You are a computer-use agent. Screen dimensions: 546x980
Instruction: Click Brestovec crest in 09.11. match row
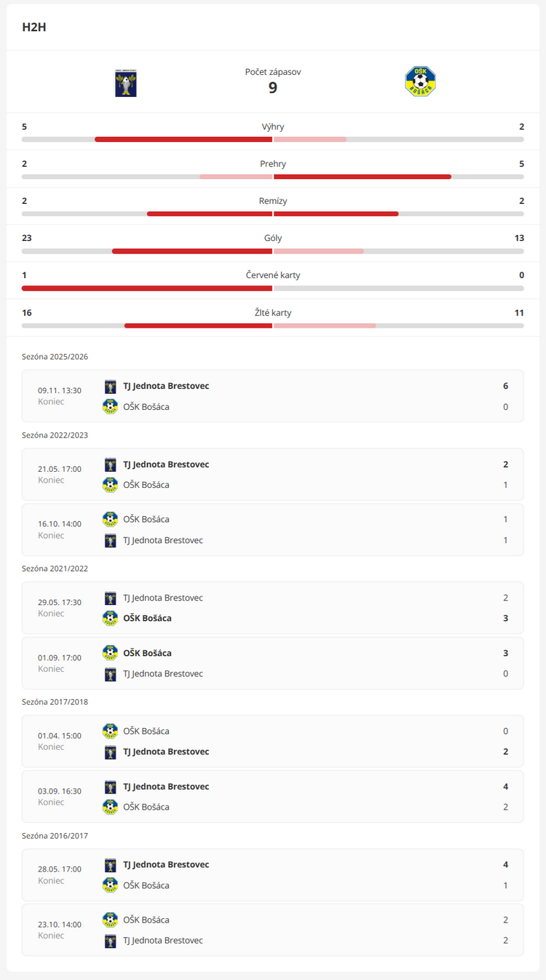click(x=110, y=386)
